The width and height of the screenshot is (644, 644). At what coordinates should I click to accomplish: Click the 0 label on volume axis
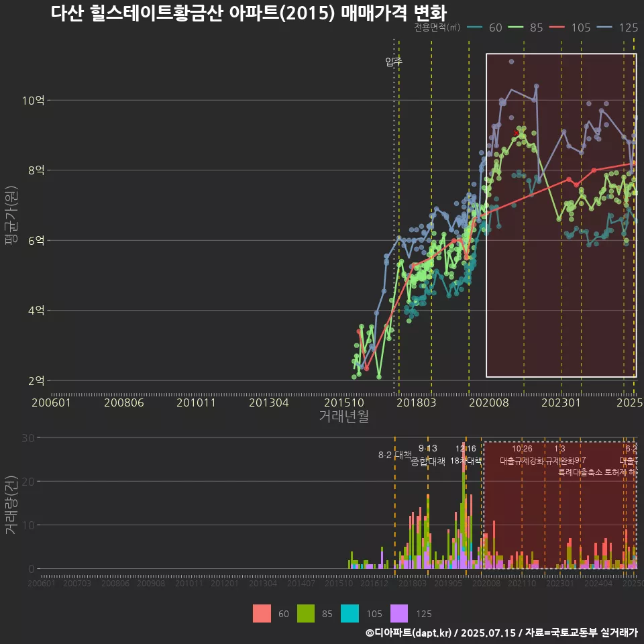point(32,569)
